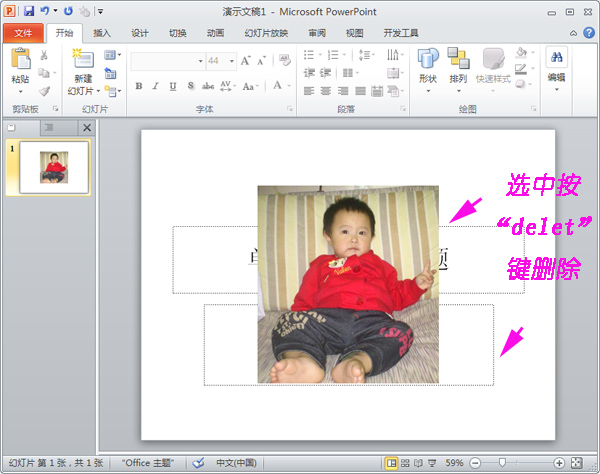Open the Editing binoculars menu

tap(556, 70)
